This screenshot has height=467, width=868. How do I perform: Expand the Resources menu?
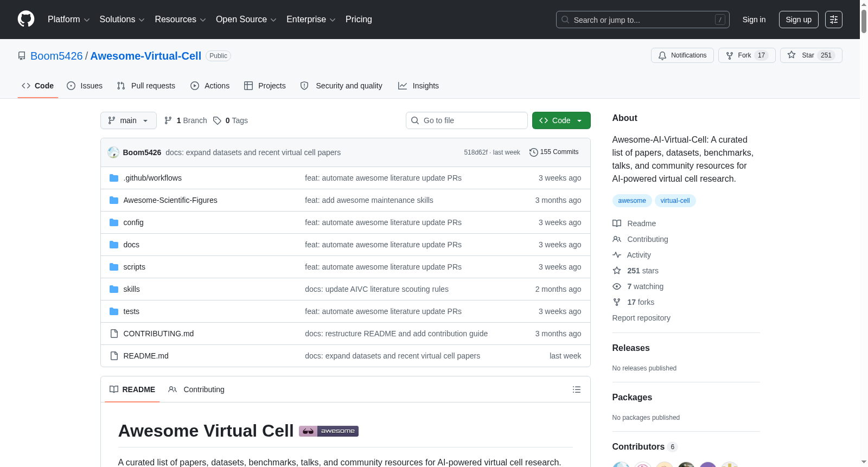pos(180,20)
